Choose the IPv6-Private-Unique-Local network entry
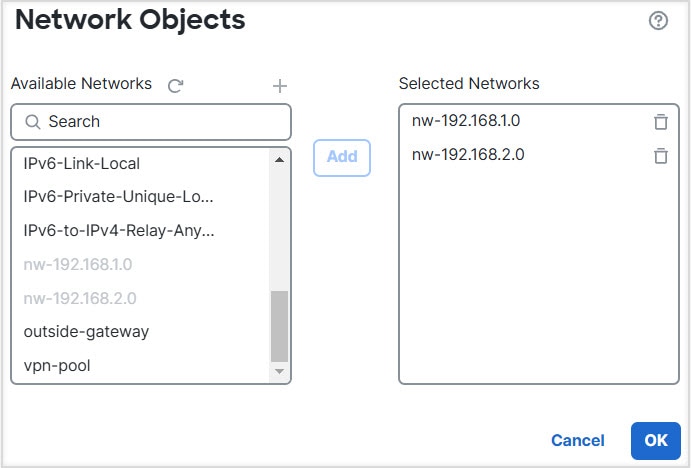 [118, 197]
